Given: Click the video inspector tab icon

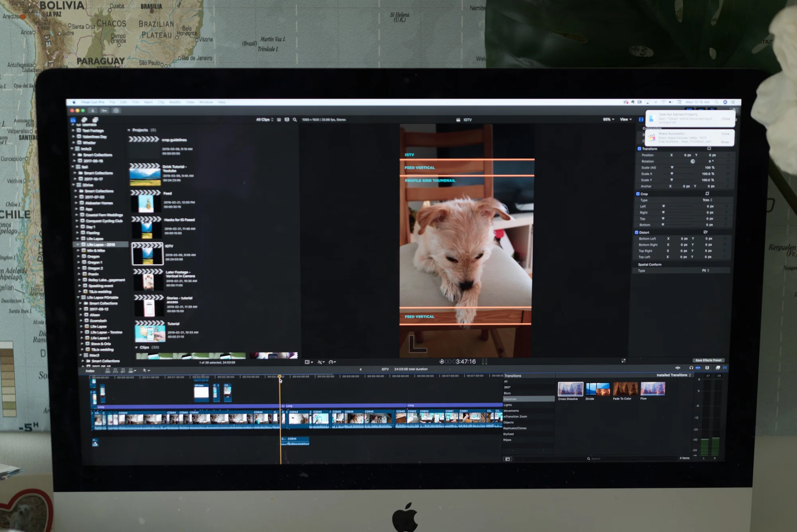Looking at the screenshot, I should (x=641, y=119).
